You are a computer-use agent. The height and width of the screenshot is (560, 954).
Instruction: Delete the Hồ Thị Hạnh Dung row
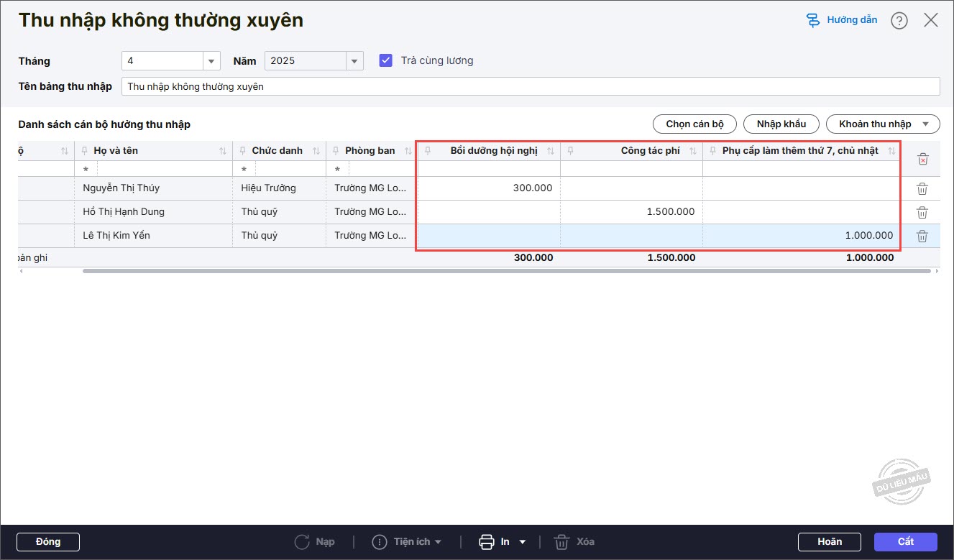[922, 212]
